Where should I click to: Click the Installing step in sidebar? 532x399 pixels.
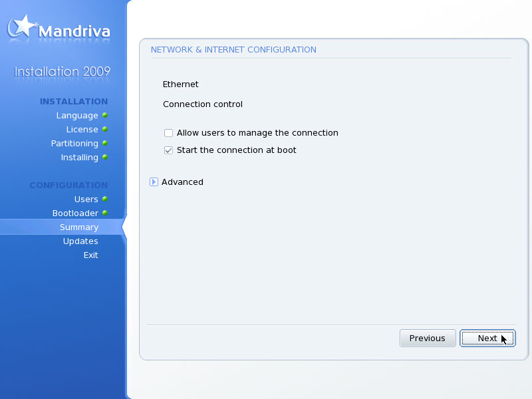tap(79, 158)
